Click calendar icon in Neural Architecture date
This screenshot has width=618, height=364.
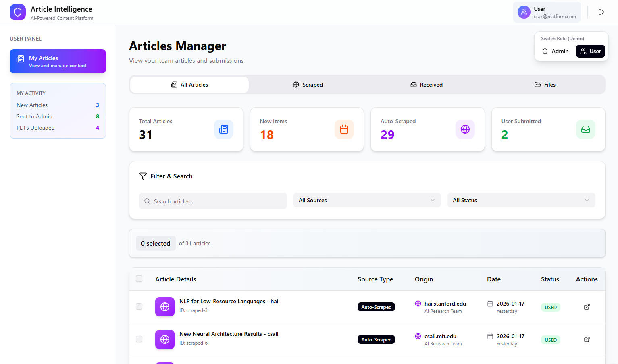point(490,336)
